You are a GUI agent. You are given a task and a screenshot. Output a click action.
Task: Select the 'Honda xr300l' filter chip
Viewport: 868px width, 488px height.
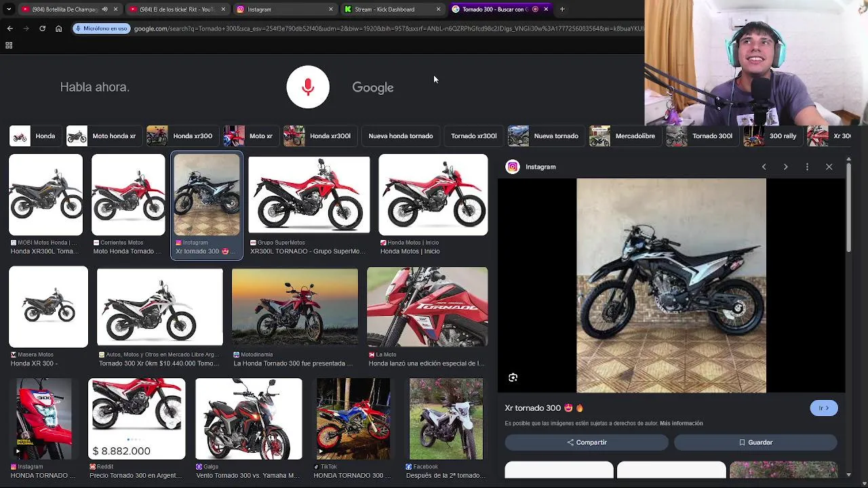pyautogui.click(x=319, y=136)
